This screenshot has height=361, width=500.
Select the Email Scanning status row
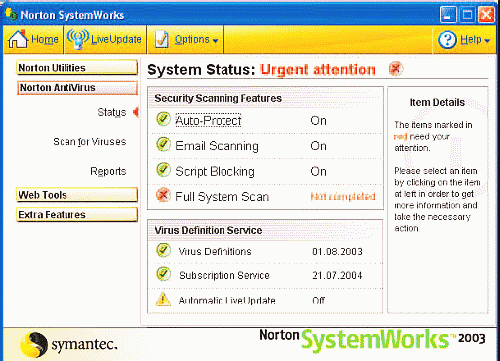(266, 146)
